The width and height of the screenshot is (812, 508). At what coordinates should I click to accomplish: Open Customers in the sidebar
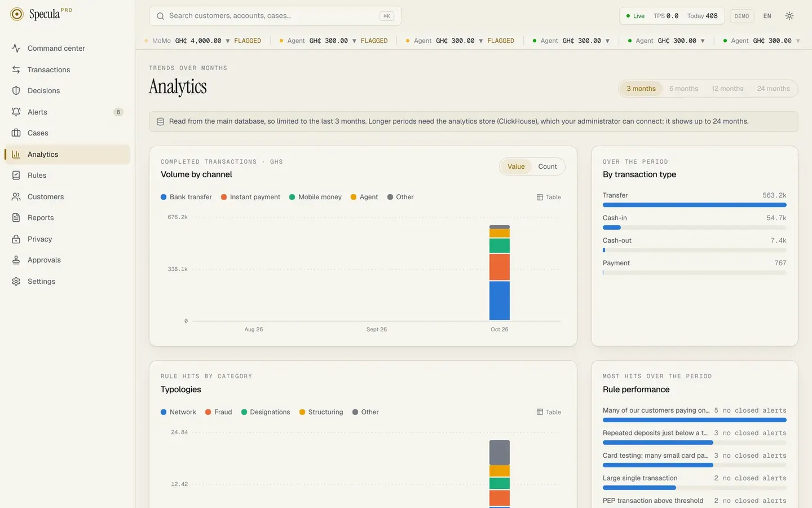tap(67, 196)
